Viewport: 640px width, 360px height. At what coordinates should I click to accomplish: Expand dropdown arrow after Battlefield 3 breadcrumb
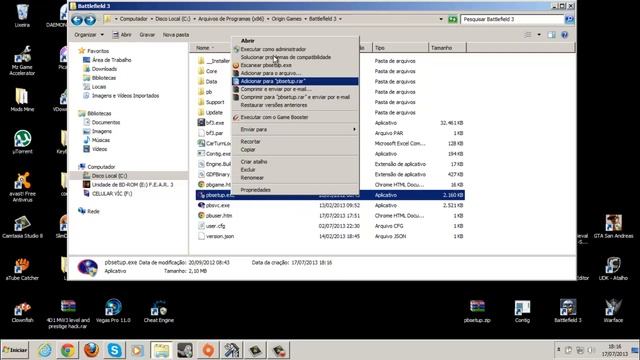coord(340,19)
